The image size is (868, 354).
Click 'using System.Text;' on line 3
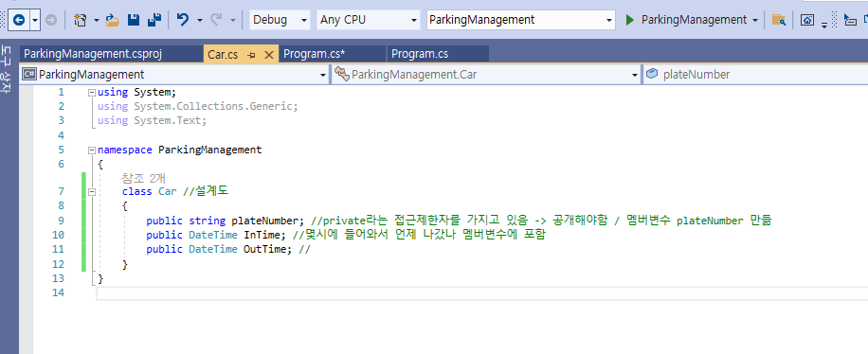[x=152, y=120]
